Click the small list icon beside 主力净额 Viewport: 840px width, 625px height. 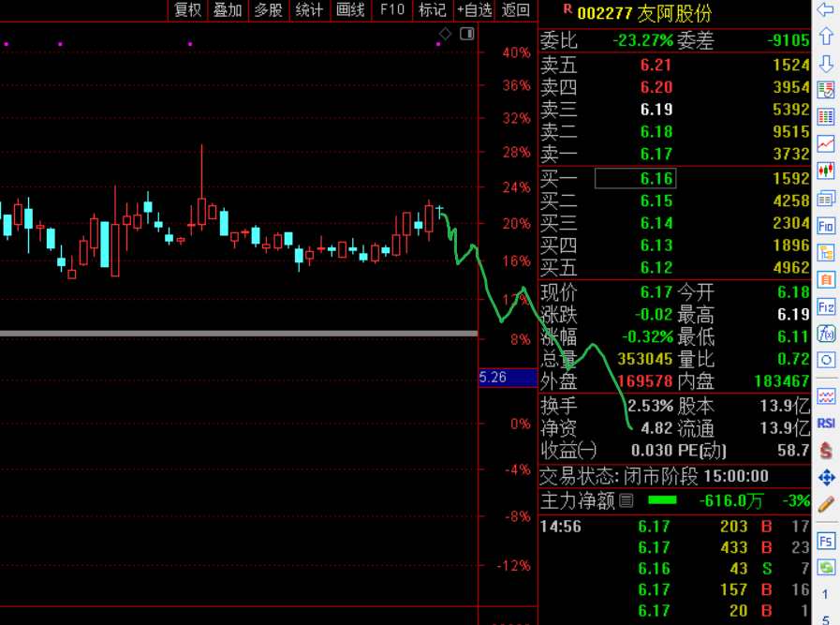pos(626,500)
